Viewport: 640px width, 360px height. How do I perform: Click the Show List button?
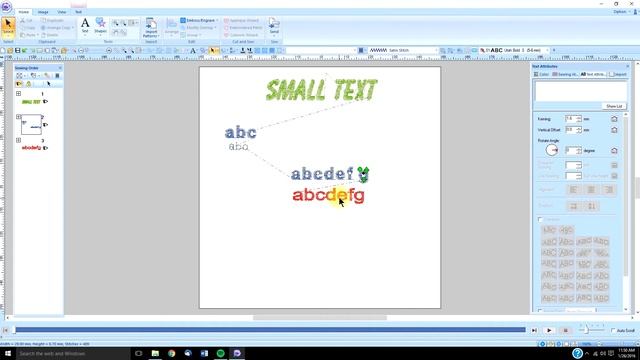coord(614,106)
